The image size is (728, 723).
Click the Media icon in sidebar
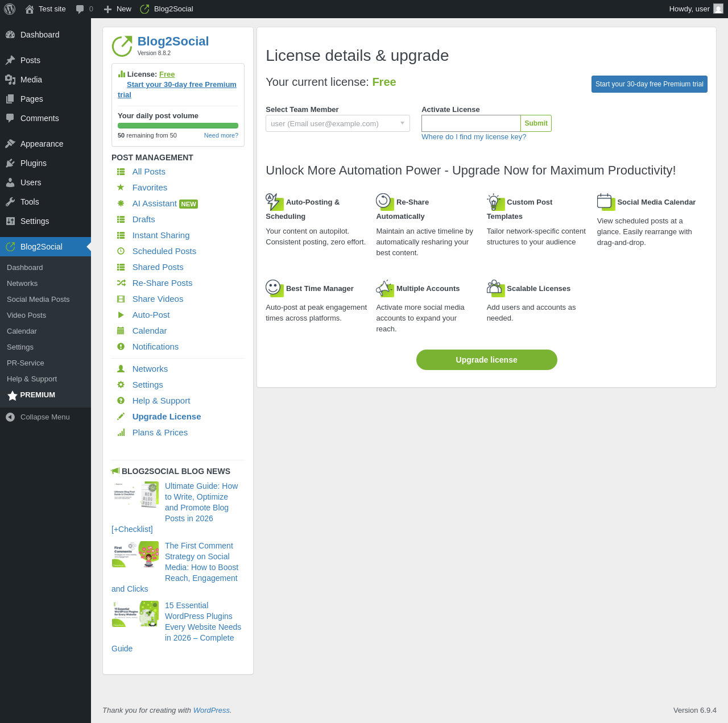pos(10,80)
